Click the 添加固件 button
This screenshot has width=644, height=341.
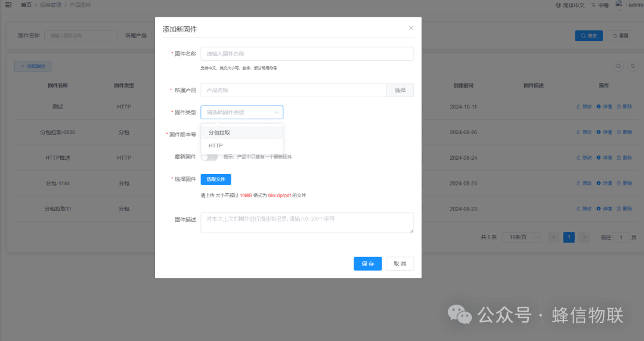[33, 66]
